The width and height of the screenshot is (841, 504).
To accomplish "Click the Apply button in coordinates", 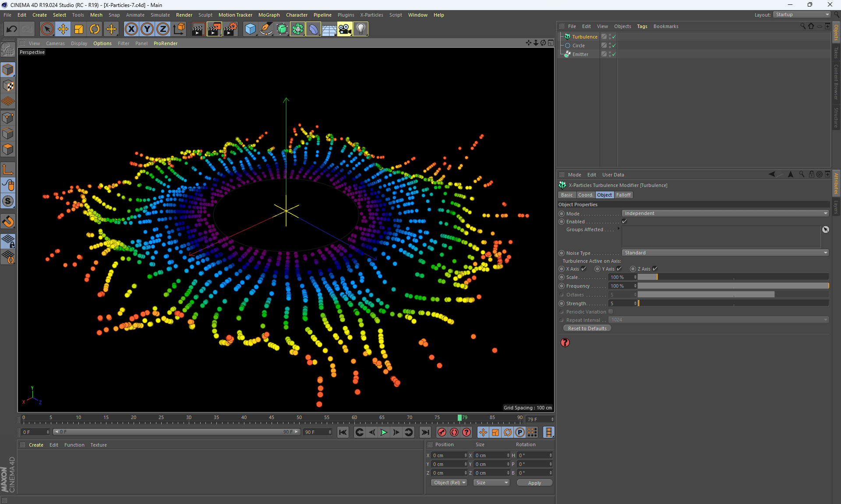I will 534,483.
